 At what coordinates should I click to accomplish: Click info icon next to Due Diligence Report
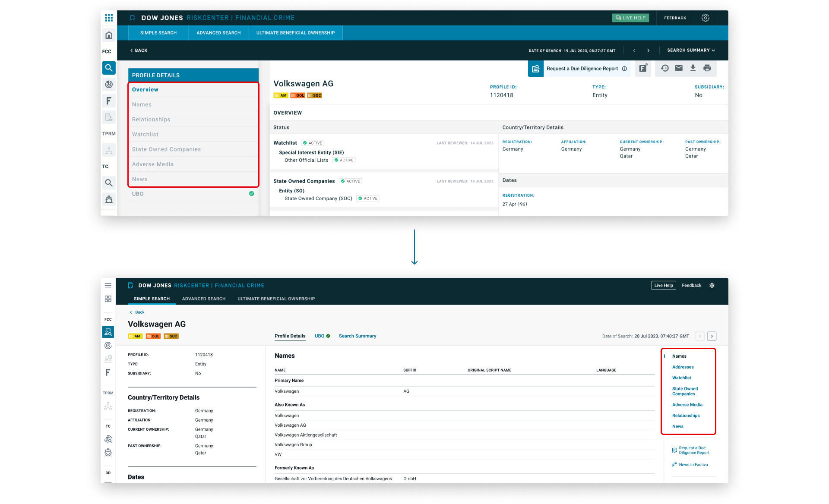(624, 69)
